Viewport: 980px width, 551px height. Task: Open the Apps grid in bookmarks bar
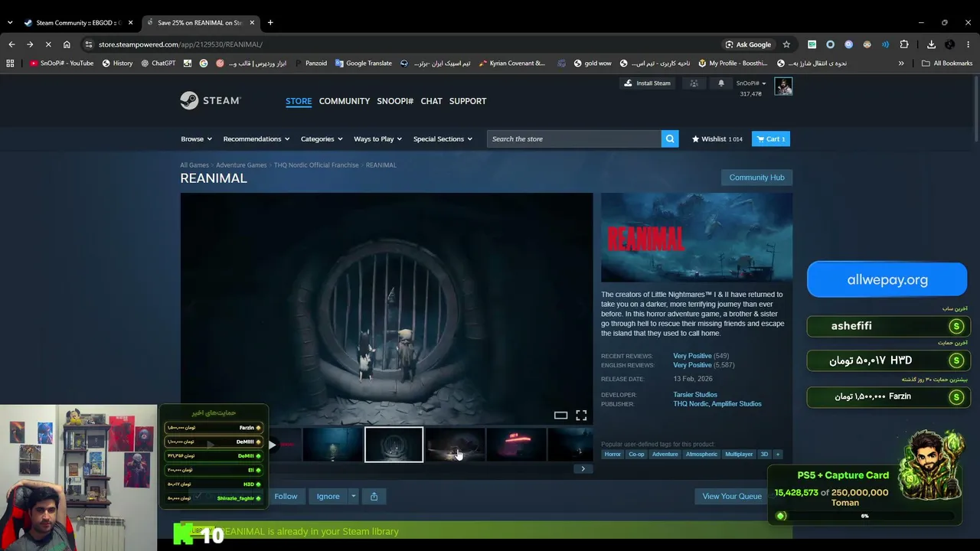(x=10, y=64)
